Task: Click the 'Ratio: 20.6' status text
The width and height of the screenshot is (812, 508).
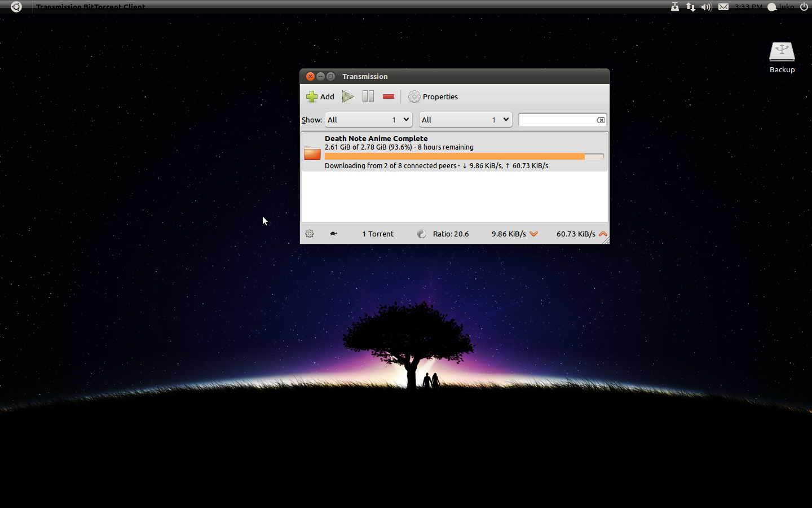Action: coord(451,234)
